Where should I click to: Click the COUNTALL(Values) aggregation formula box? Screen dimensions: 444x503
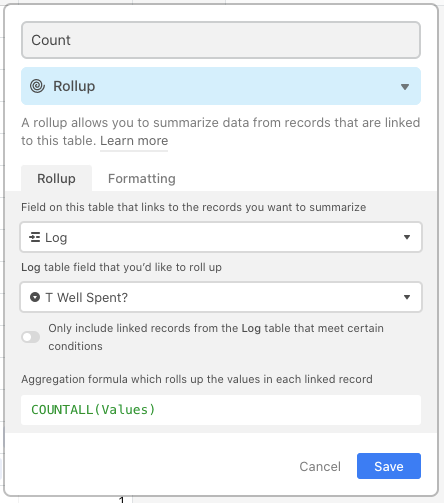click(x=221, y=410)
